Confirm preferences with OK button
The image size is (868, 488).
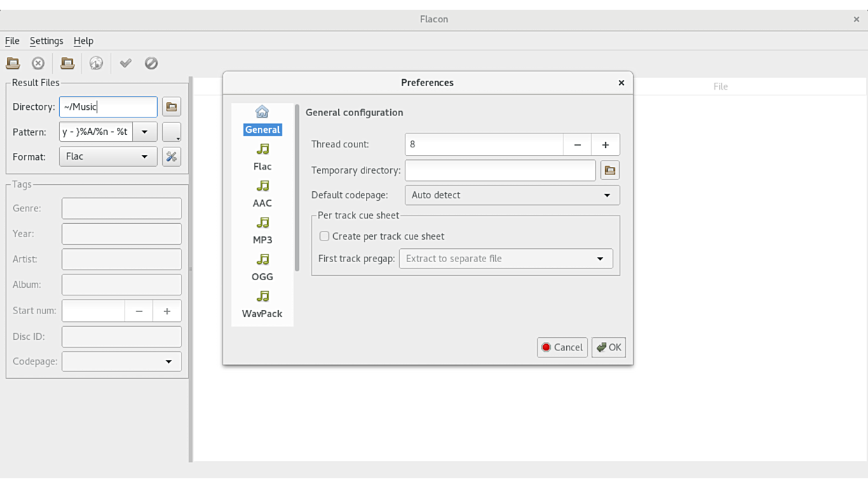[609, 348]
